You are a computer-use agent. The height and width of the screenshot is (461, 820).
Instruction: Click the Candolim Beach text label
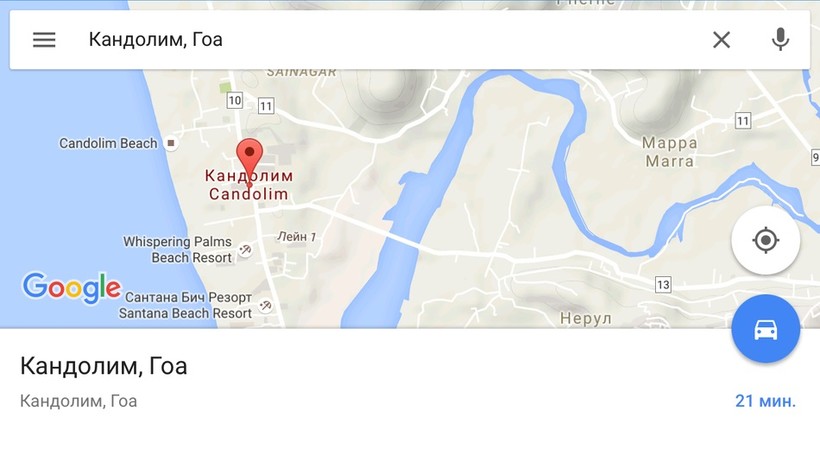(108, 143)
